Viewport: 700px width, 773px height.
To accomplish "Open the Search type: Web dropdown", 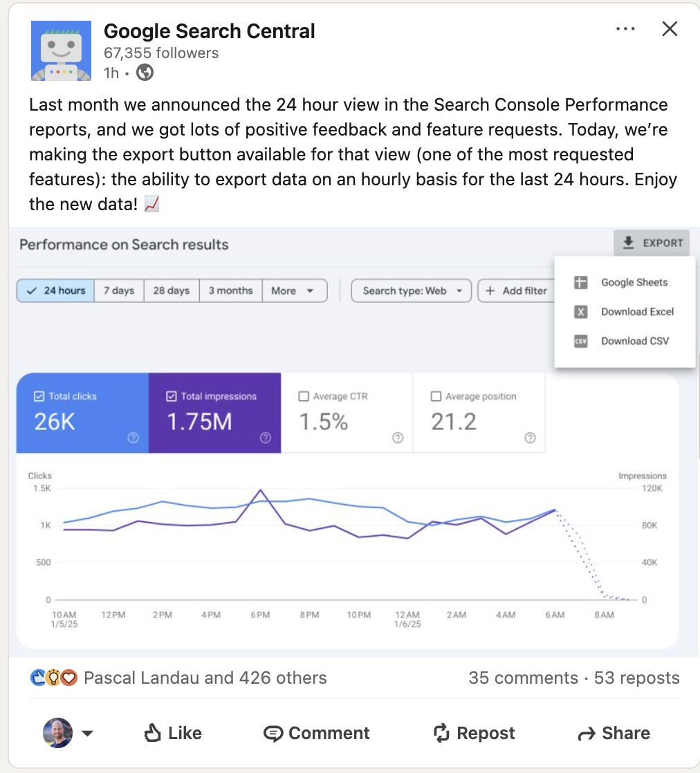I will point(411,290).
